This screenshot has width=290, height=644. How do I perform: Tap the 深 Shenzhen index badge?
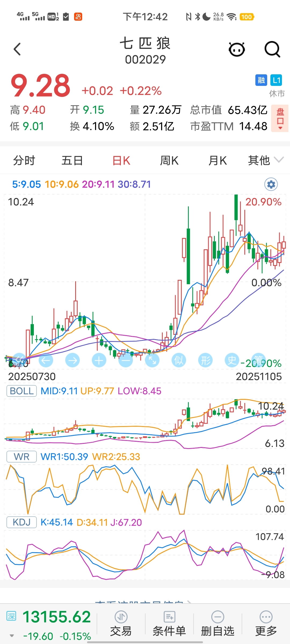point(12,616)
